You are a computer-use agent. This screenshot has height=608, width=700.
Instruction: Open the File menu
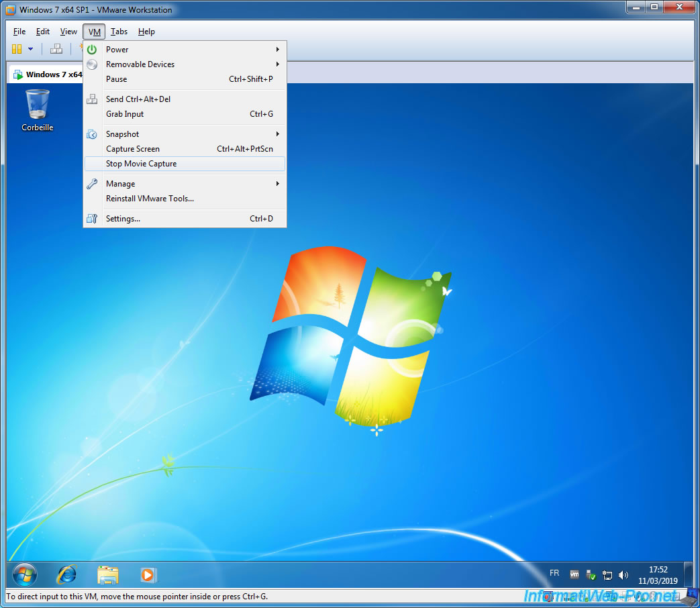coord(19,32)
